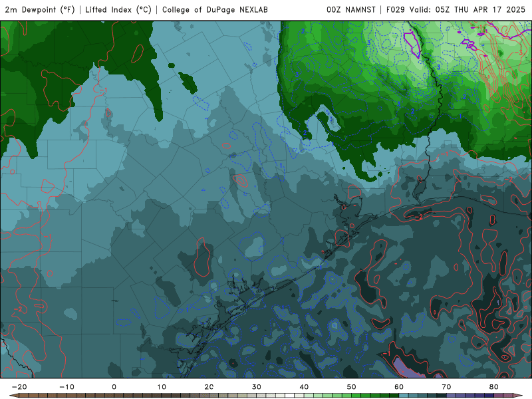The image size is (532, 399).
Task: Click the 60 label on the color scale
Action: (399, 387)
